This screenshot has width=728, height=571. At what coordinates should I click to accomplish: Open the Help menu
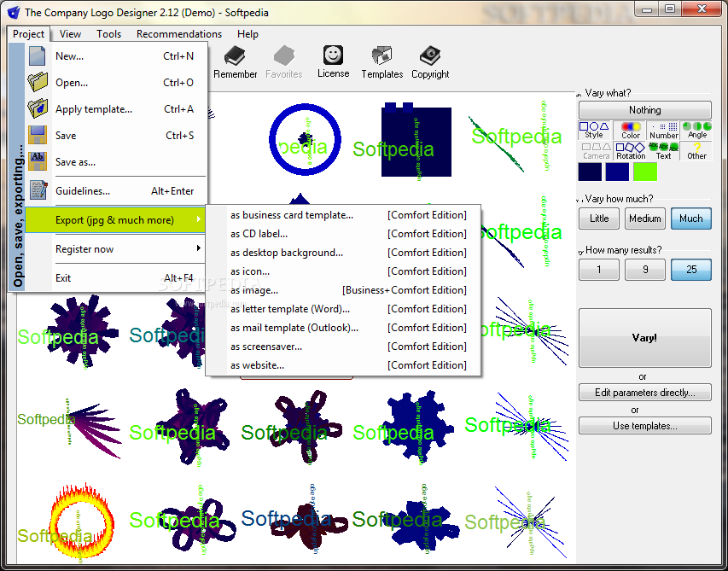click(x=248, y=34)
